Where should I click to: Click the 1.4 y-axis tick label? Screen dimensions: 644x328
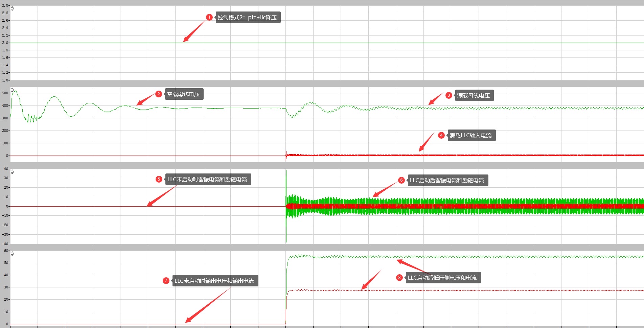coord(5,65)
